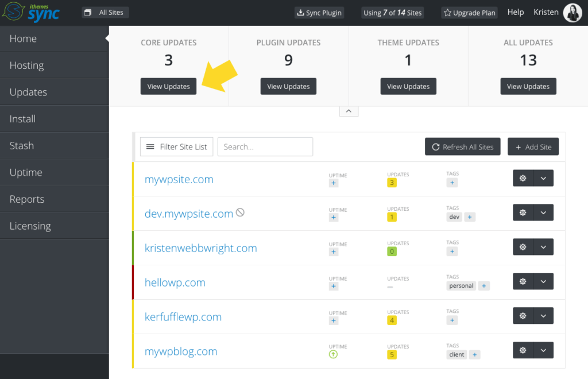Open the Reports section
Image resolution: width=588 pixels, height=379 pixels.
[26, 199]
